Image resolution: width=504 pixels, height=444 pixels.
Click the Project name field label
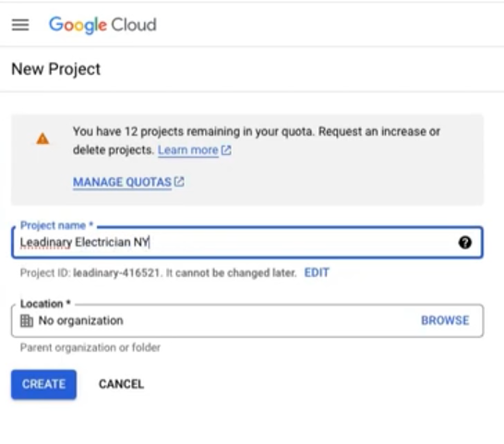pyautogui.click(x=56, y=225)
